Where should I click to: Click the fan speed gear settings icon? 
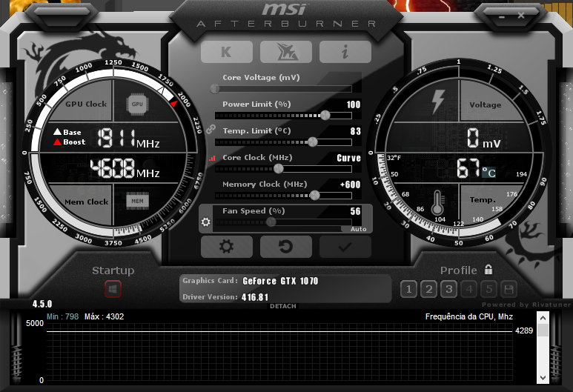point(206,222)
